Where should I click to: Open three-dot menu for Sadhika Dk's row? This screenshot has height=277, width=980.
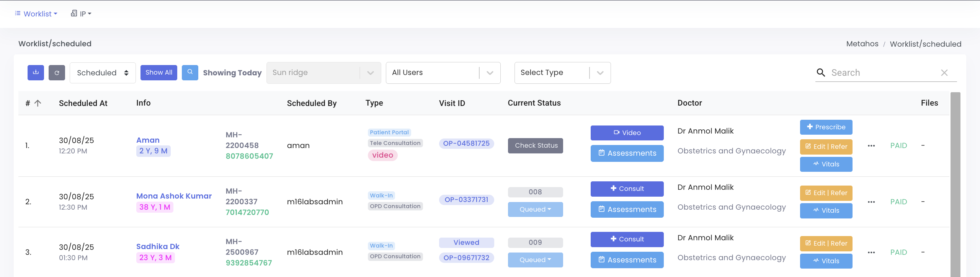(871, 253)
